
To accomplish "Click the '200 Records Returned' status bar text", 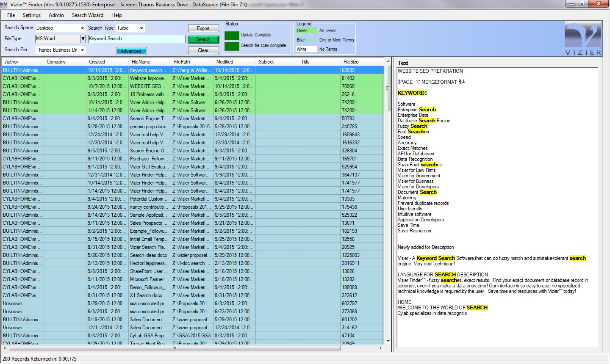I will click(39, 359).
